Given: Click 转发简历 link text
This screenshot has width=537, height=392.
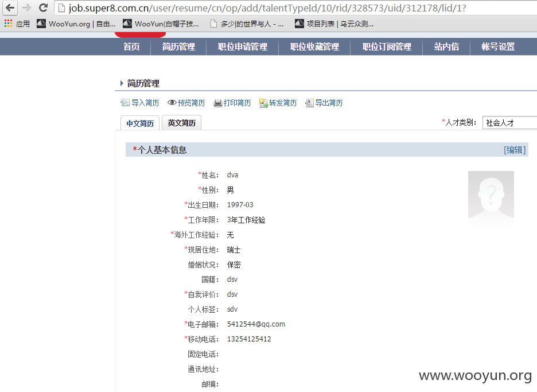Looking at the screenshot, I should tap(283, 103).
